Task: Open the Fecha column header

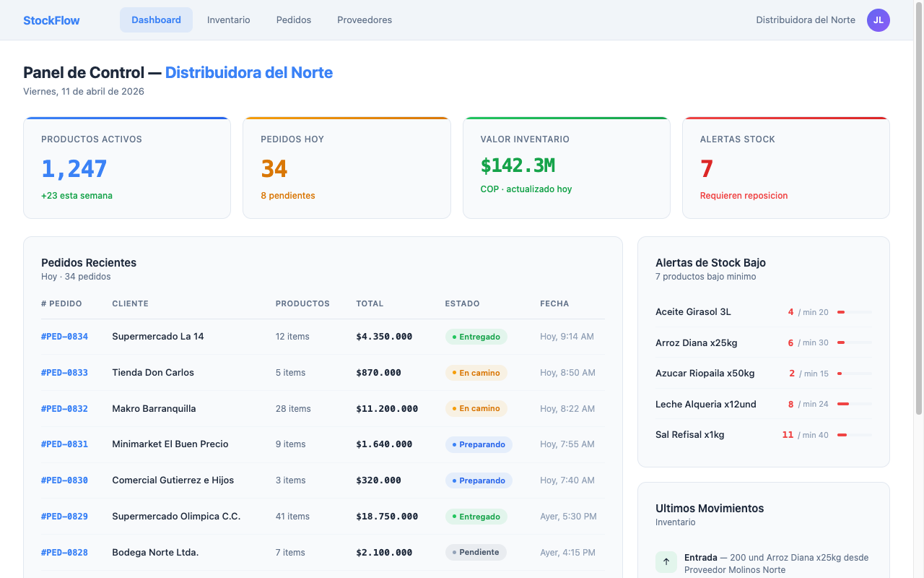Action: click(554, 303)
